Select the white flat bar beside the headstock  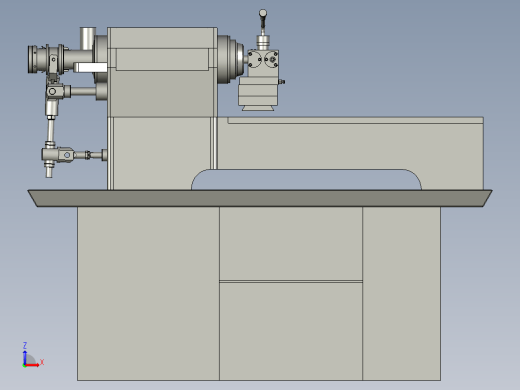[90, 68]
